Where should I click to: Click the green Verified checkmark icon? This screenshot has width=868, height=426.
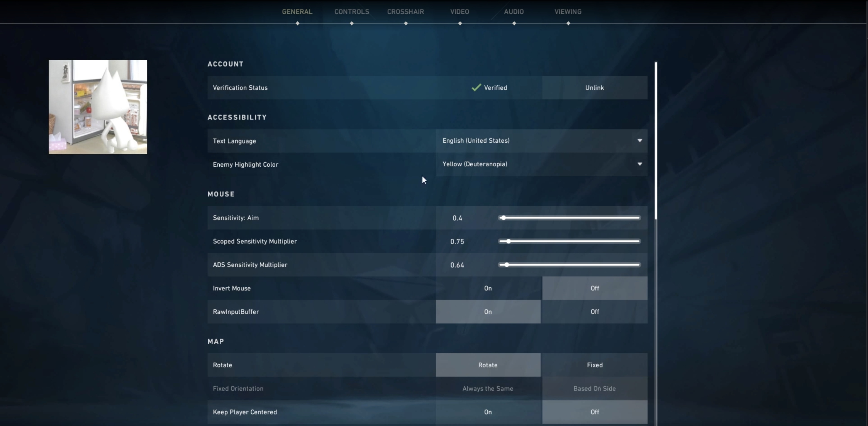476,88
